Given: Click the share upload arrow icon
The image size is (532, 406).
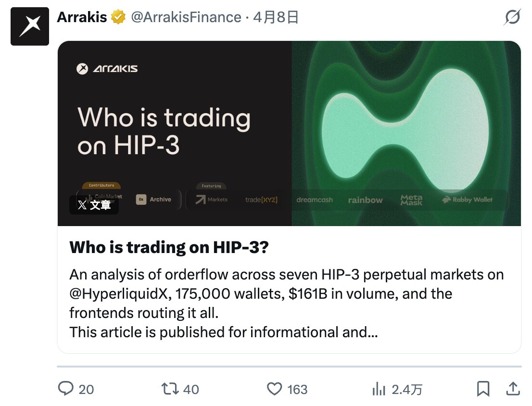Looking at the screenshot, I should (513, 388).
